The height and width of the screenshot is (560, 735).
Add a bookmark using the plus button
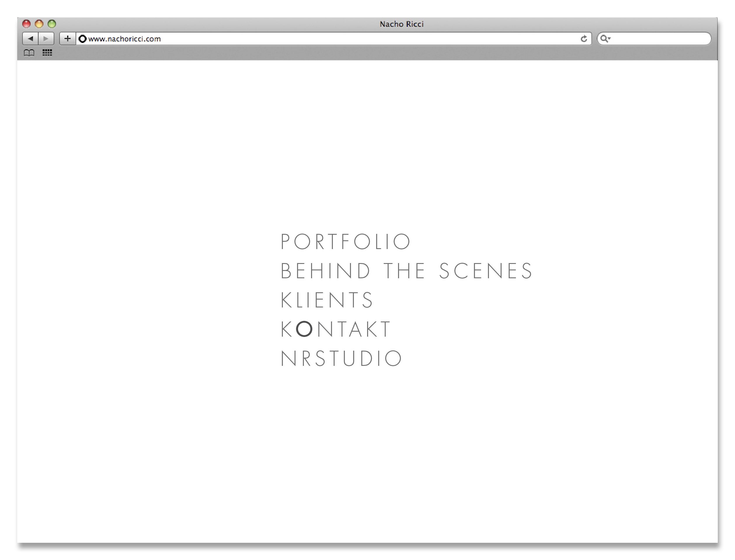(x=68, y=39)
